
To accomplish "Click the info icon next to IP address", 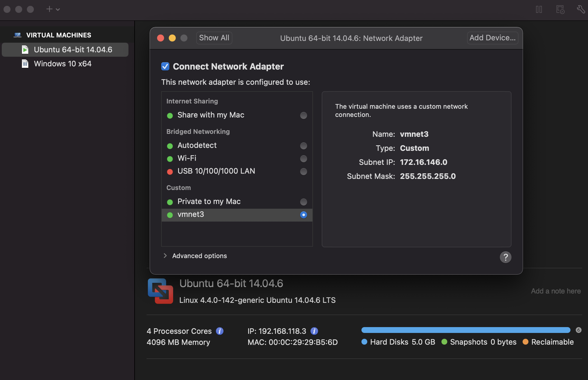I will [314, 331].
